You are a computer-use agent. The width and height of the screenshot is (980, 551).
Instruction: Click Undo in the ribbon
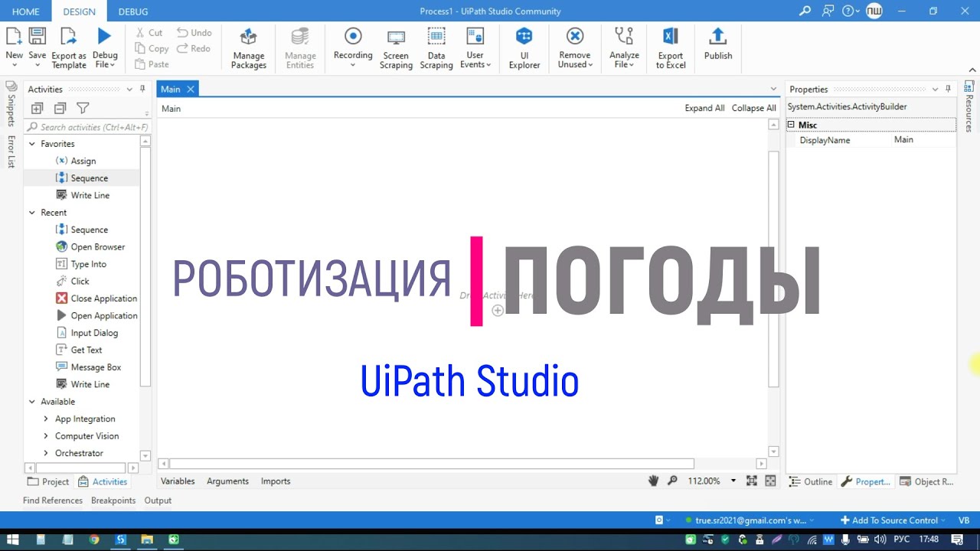pyautogui.click(x=194, y=33)
